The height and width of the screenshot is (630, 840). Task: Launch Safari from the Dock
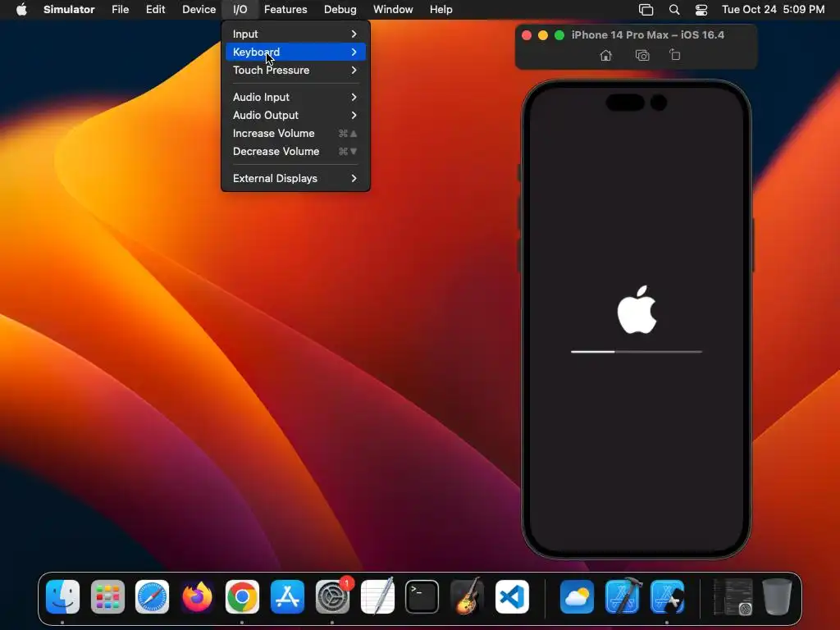(x=152, y=596)
